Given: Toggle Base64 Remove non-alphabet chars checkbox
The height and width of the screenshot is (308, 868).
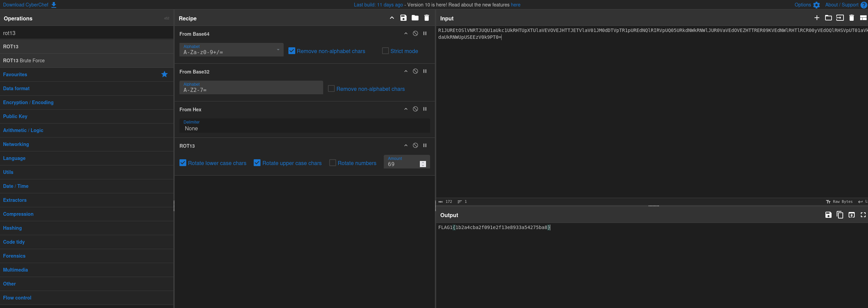Looking at the screenshot, I should point(292,51).
